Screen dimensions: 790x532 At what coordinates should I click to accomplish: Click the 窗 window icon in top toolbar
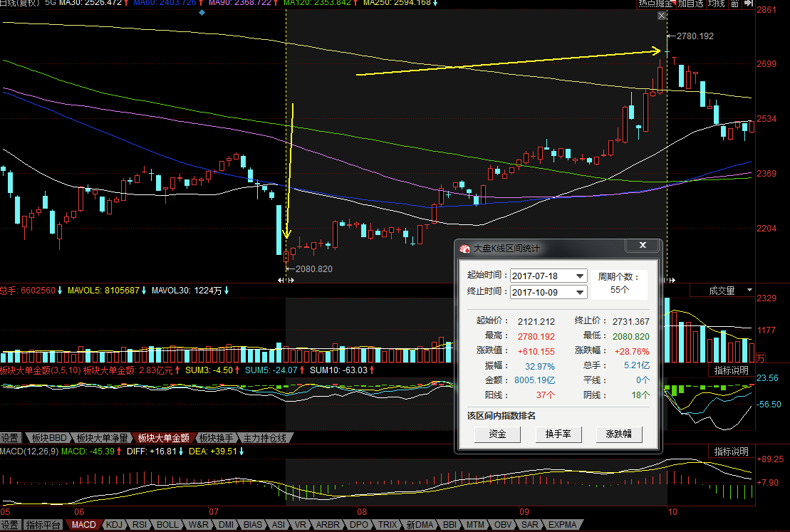[x=734, y=4]
